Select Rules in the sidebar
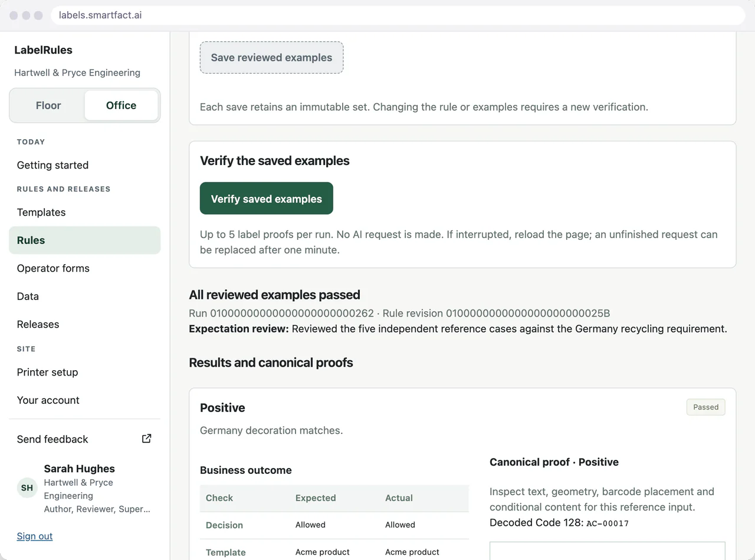 coord(84,241)
